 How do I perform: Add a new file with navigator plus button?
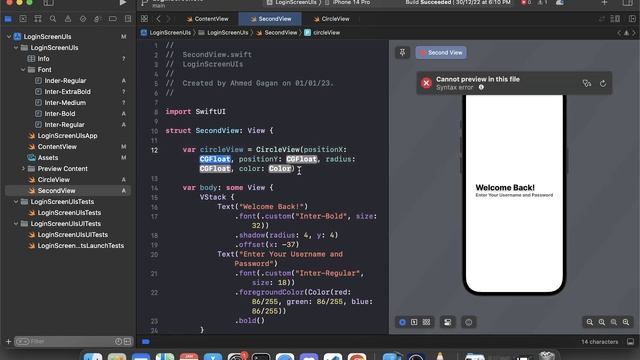(x=8, y=341)
